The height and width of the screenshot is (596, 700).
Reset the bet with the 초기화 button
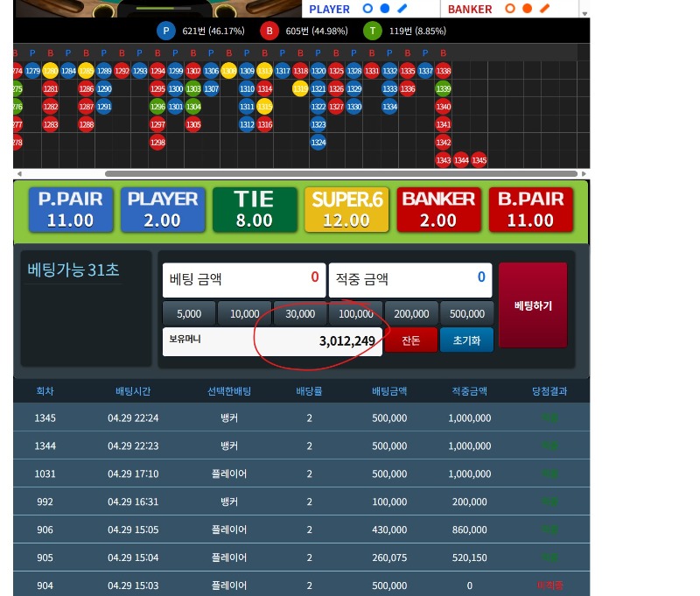tap(466, 340)
